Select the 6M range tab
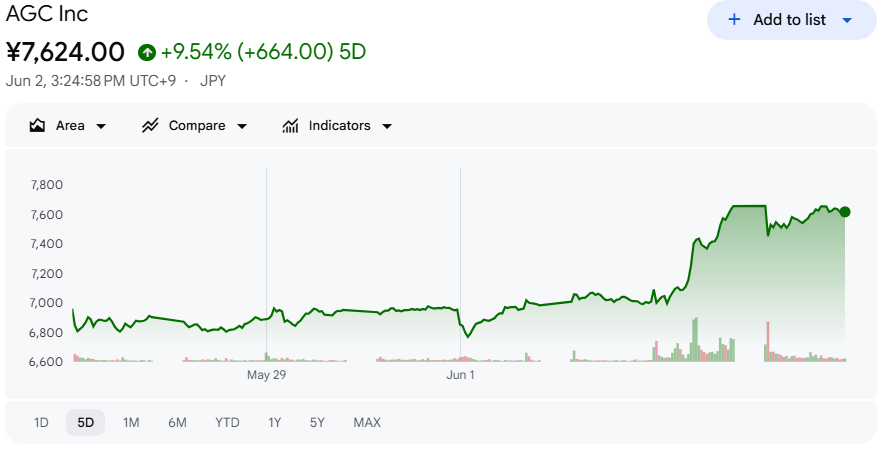The image size is (884, 451). [177, 422]
